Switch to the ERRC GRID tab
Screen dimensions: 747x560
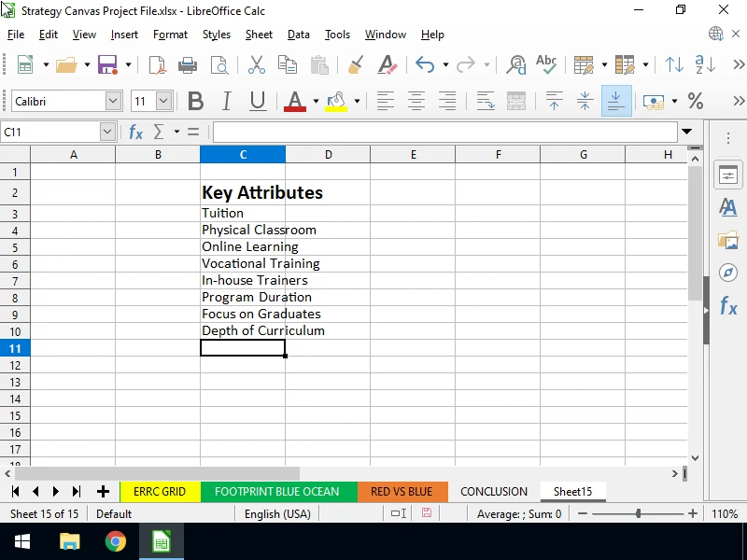(x=160, y=492)
